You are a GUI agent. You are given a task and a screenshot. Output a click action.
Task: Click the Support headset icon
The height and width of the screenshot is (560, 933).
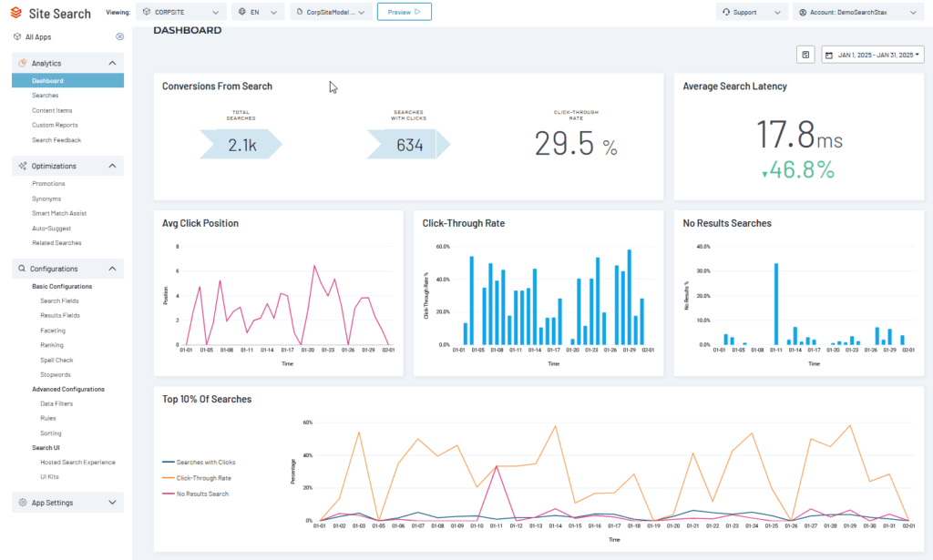(725, 13)
